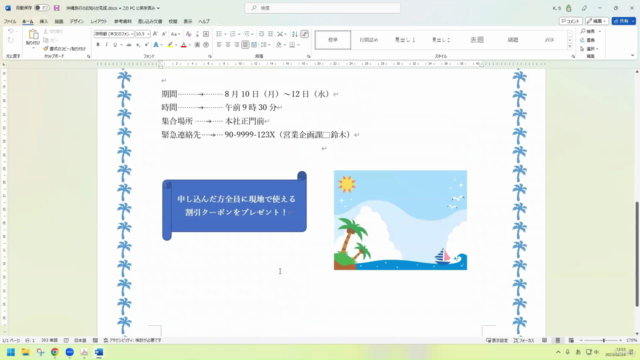Toggle justify alignment

[245, 45]
